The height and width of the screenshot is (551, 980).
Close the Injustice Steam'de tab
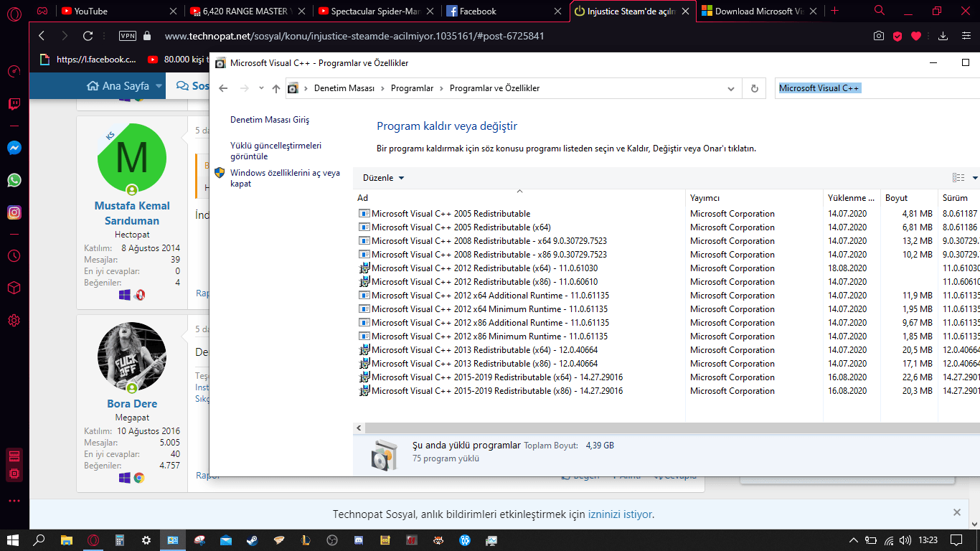click(686, 11)
